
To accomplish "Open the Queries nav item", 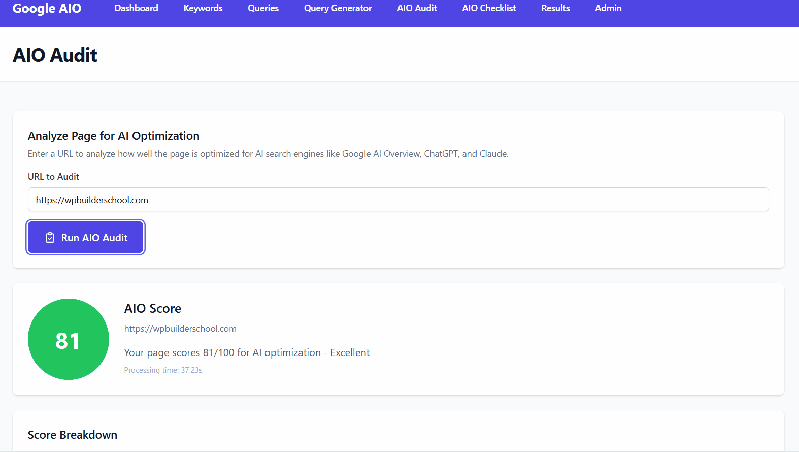I will click(x=263, y=8).
